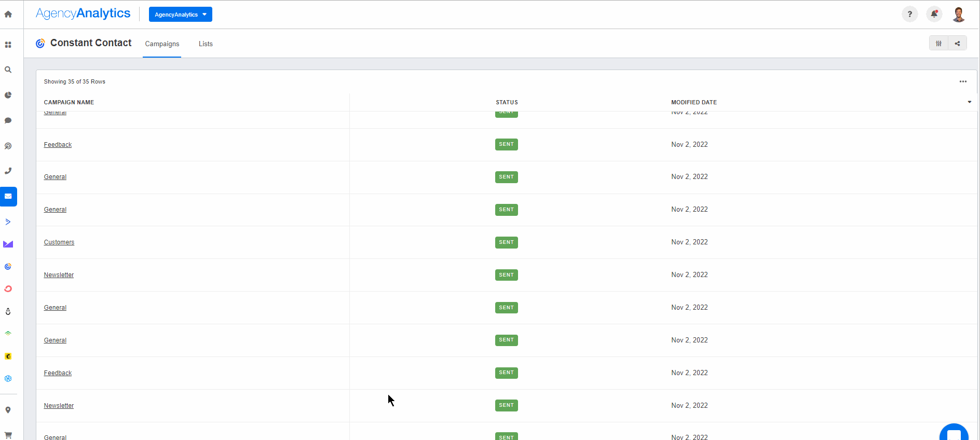Screen dimensions: 980x440
Task: Expand the AgencyAnalytics account dropdown
Action: tap(180, 15)
